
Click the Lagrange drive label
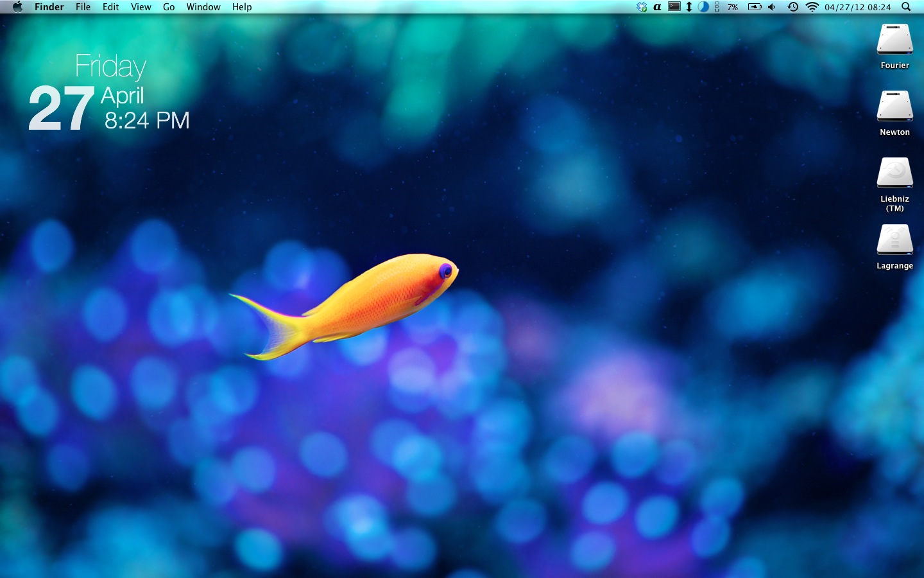coord(895,266)
